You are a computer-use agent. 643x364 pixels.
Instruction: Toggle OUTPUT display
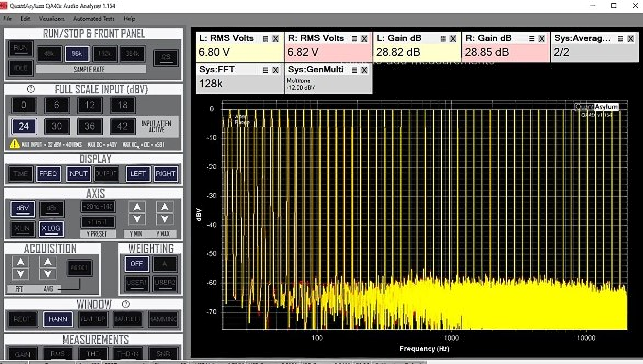(106, 174)
